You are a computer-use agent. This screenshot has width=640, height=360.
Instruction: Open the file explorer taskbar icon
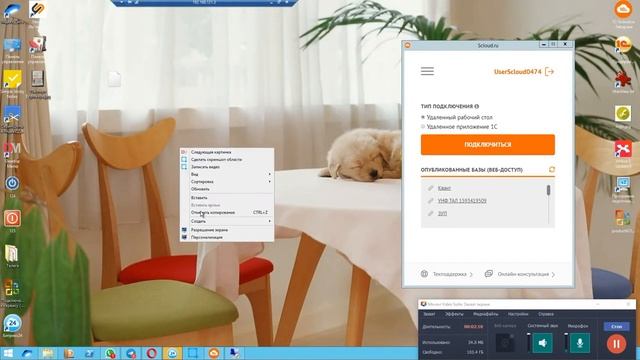point(47,353)
